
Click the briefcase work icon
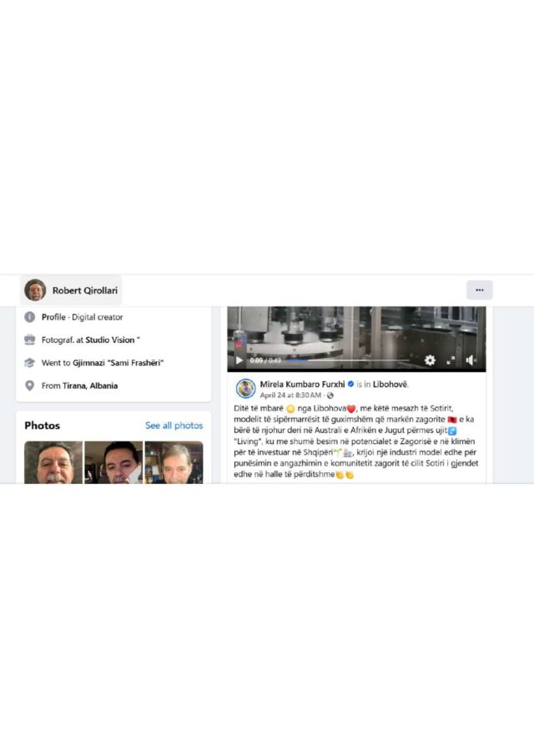29,340
